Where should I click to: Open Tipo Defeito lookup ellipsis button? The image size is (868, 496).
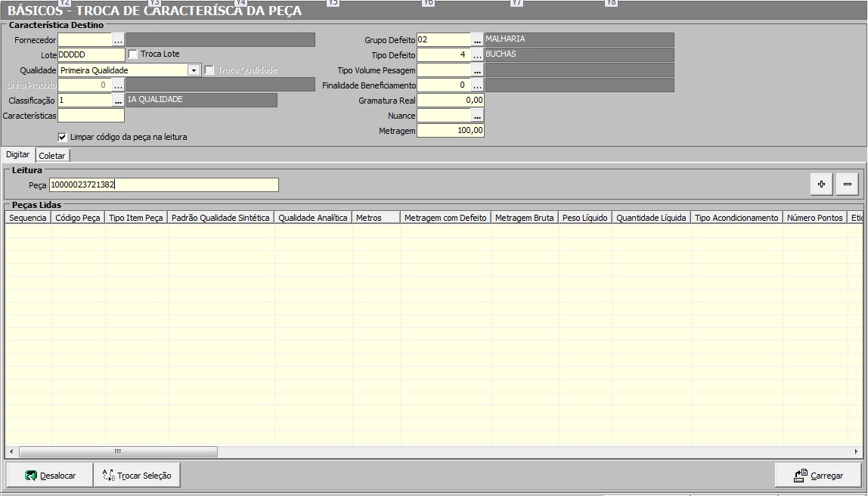coord(477,55)
